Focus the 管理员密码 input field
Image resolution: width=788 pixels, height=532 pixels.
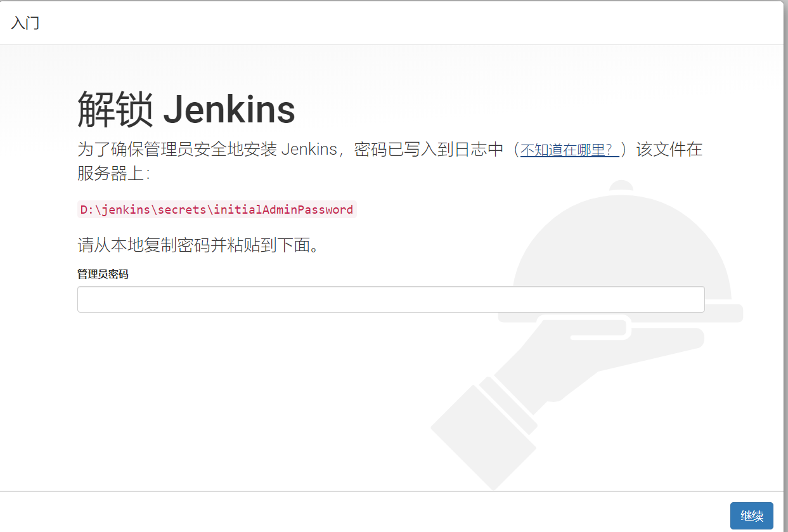(x=391, y=299)
